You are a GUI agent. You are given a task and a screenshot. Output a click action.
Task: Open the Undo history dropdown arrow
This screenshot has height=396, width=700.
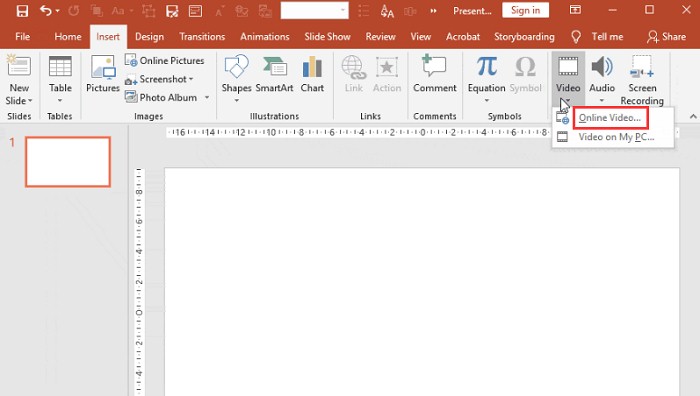(58, 11)
